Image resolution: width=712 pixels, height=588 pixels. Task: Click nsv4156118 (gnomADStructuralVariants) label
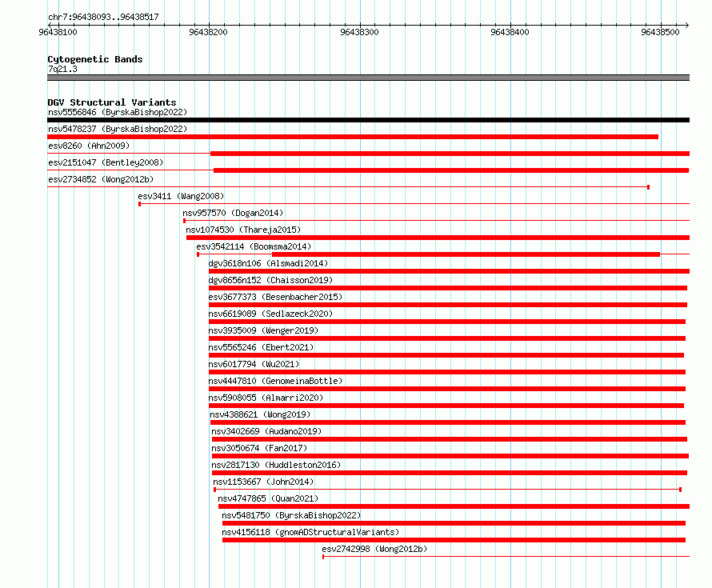point(310,532)
